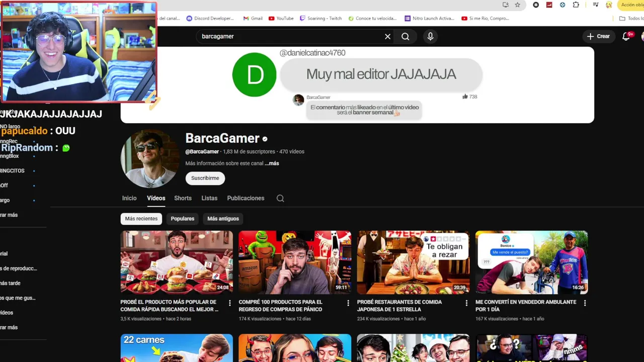This screenshot has height=362, width=644.
Task: Open the Chrome extensions puzzle icon
Action: [x=576, y=5]
